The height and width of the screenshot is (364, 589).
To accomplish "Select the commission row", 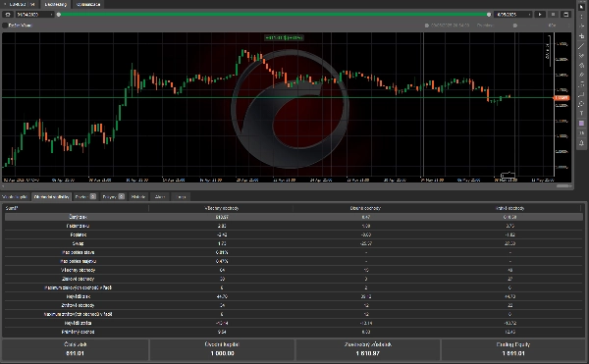I will tap(294, 234).
